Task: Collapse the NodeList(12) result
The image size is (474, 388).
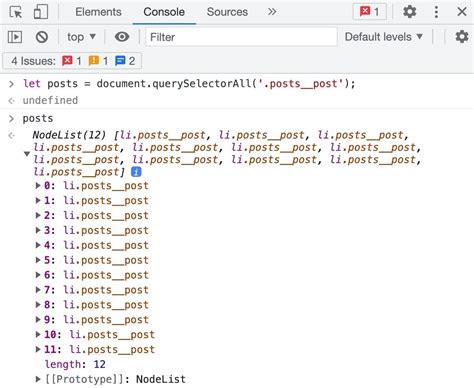Action: 27,154
